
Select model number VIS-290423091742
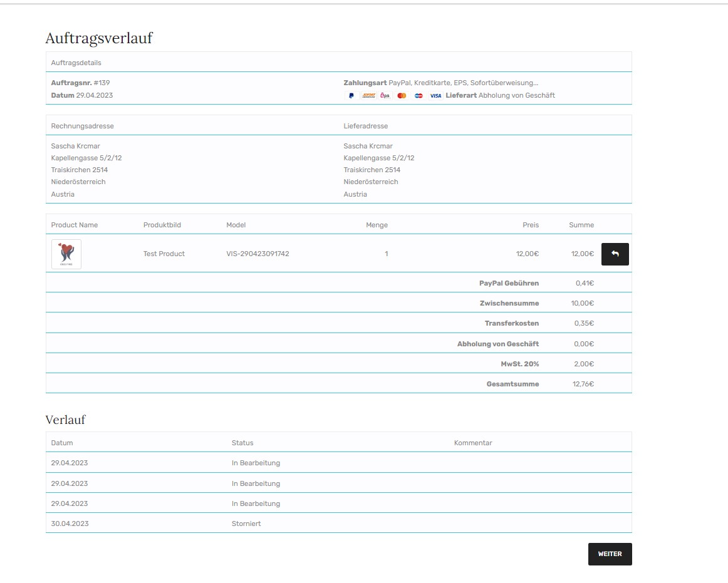coord(257,254)
